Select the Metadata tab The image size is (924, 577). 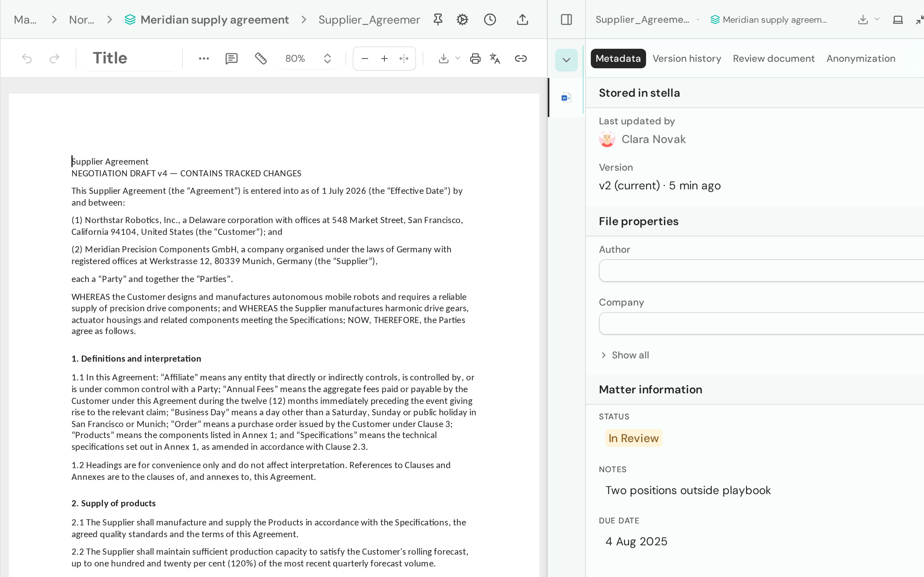point(618,59)
